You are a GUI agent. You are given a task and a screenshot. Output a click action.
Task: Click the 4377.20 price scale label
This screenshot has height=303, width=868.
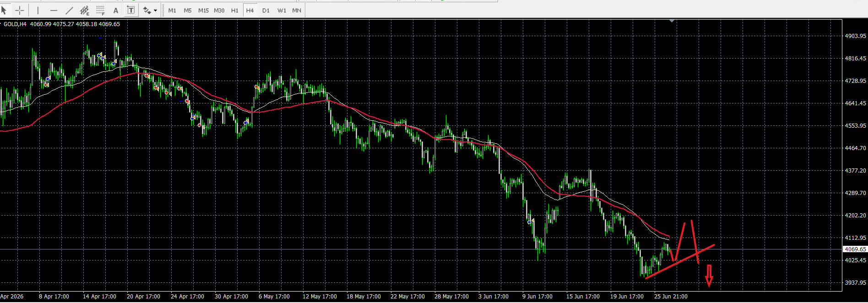pos(856,170)
